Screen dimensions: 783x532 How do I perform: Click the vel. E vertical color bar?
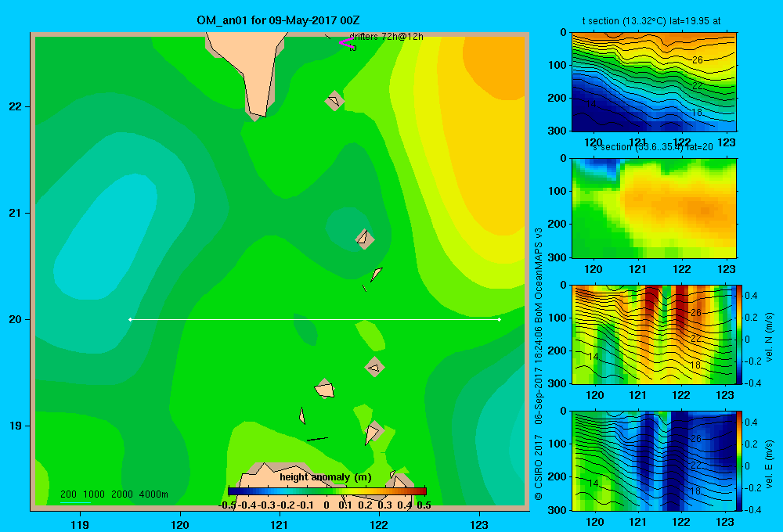[x=740, y=461]
